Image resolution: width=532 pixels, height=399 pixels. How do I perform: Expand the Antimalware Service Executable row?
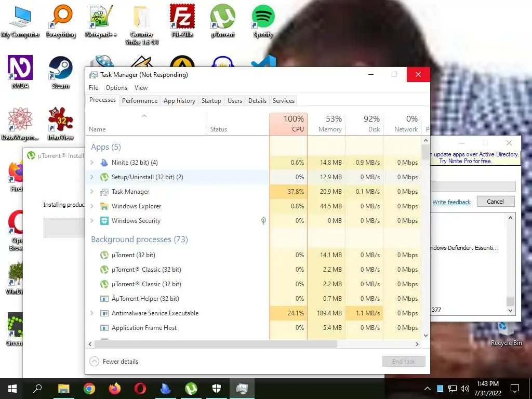tap(92, 313)
